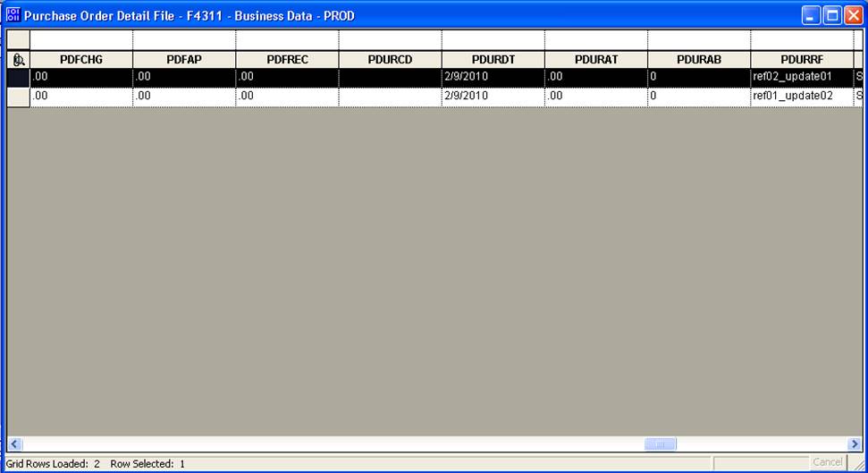Click the PDURRF column header

(802, 60)
